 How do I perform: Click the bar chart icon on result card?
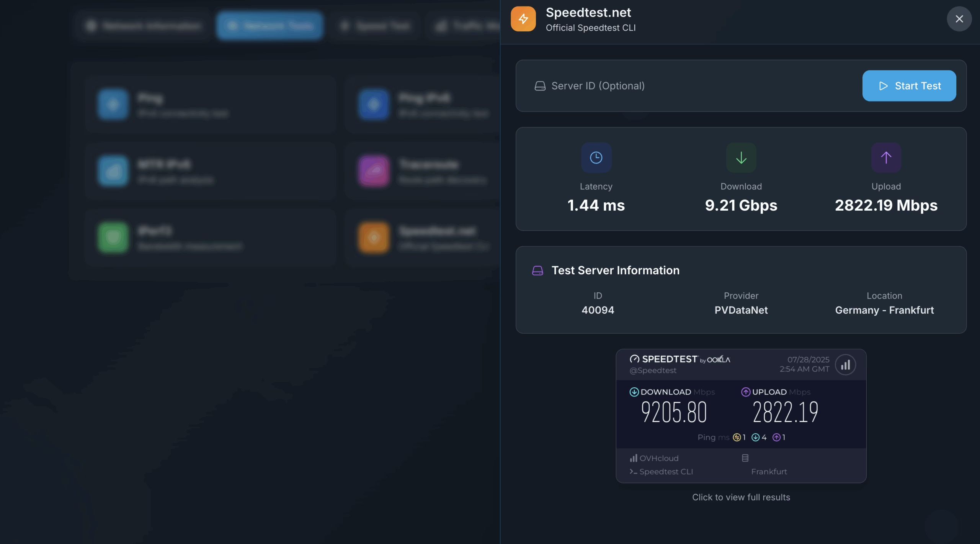click(845, 365)
